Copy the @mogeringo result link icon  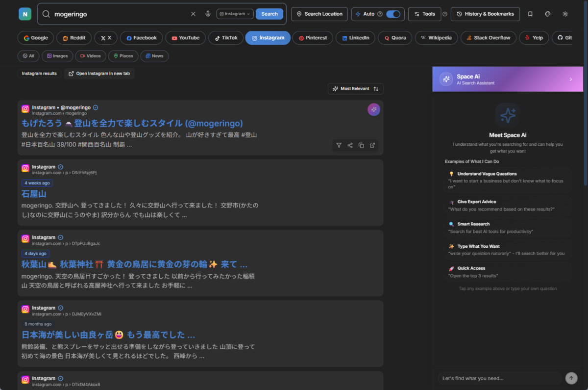tap(361, 145)
